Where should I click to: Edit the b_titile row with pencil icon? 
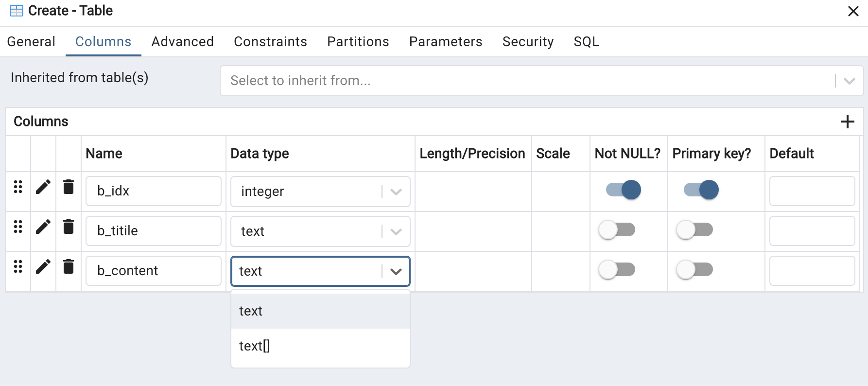[x=43, y=227]
